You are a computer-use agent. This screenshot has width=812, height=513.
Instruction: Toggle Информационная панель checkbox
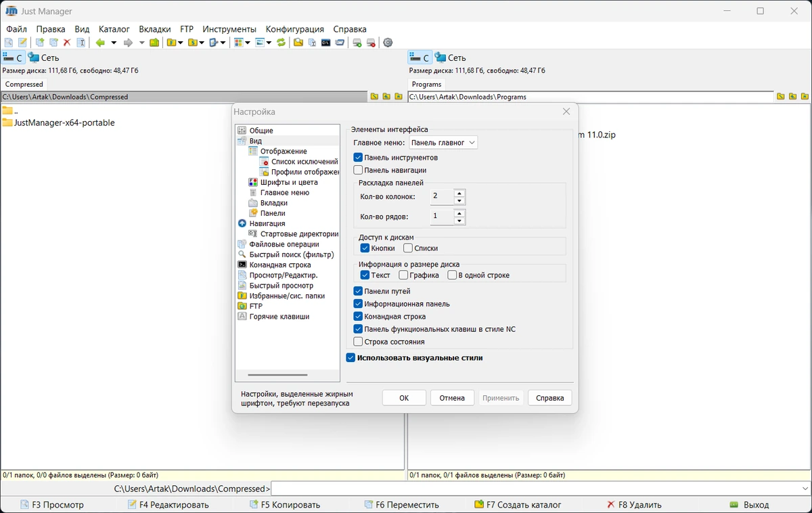358,304
